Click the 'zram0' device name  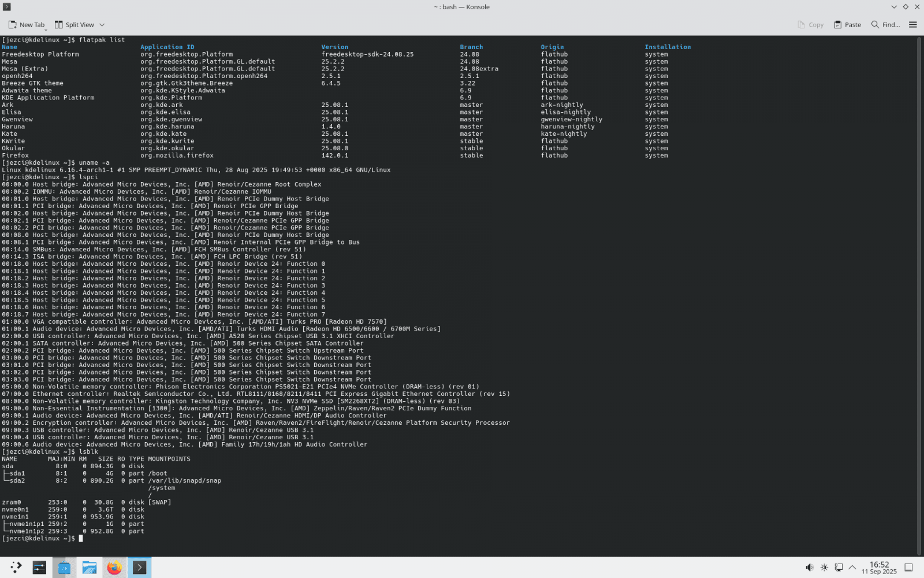pyautogui.click(x=12, y=502)
